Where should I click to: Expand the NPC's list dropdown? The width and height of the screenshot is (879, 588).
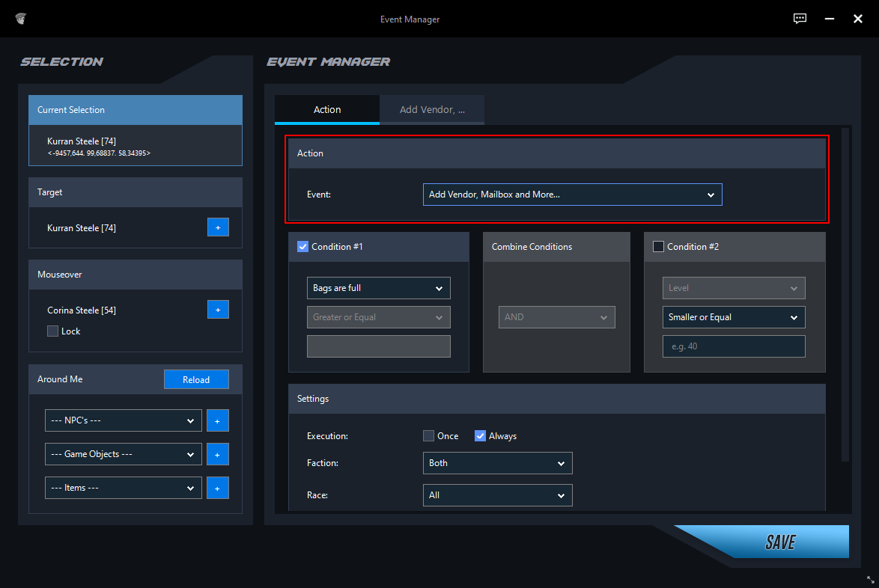(124, 420)
